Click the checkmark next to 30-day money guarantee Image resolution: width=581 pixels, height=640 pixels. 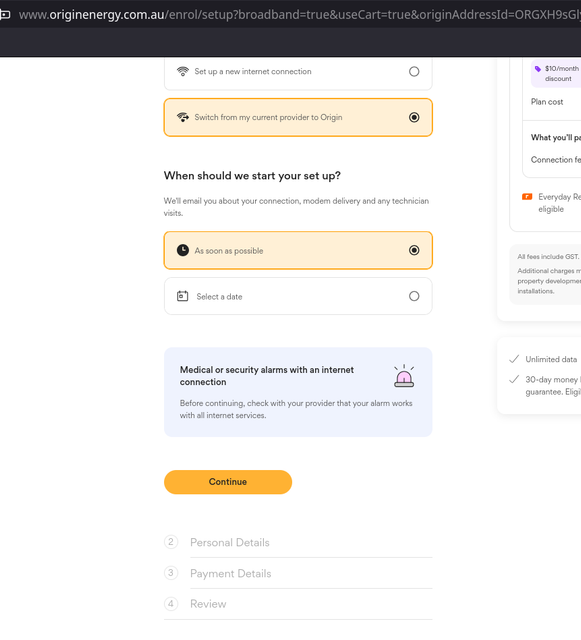514,380
